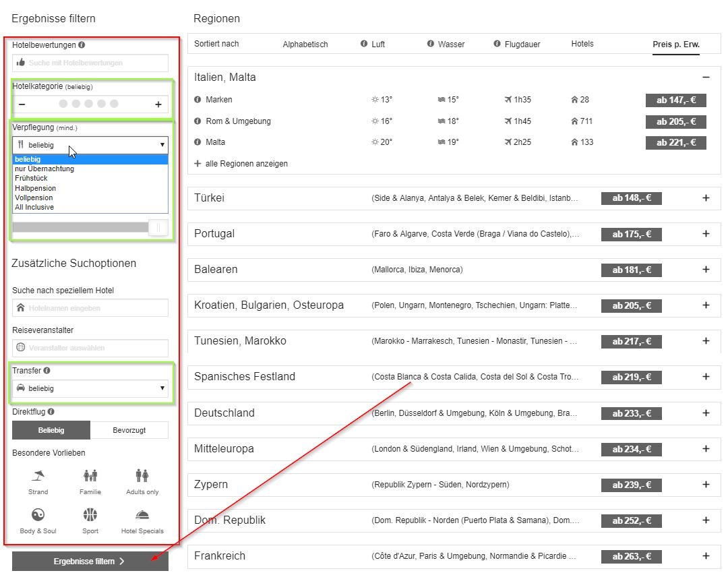Image resolution: width=728 pixels, height=573 pixels.
Task: Choose the Hotel Specials bell icon
Action: pyautogui.click(x=142, y=515)
